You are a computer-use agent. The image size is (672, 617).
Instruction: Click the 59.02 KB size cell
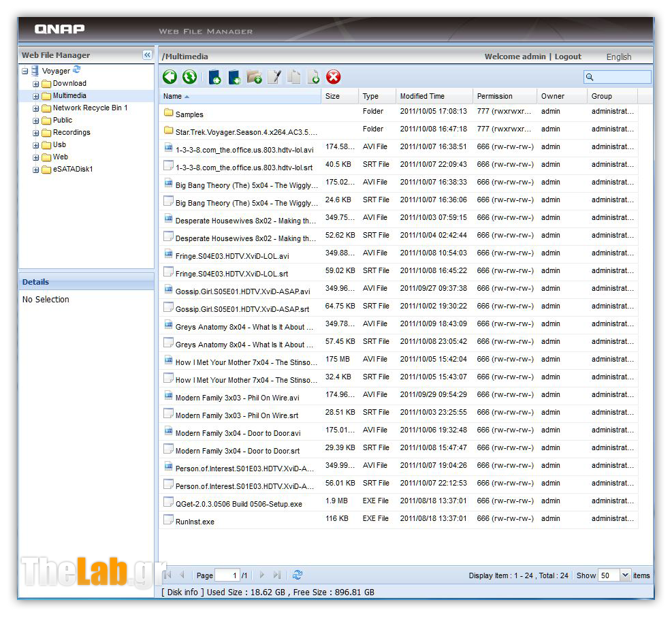pyautogui.click(x=340, y=270)
